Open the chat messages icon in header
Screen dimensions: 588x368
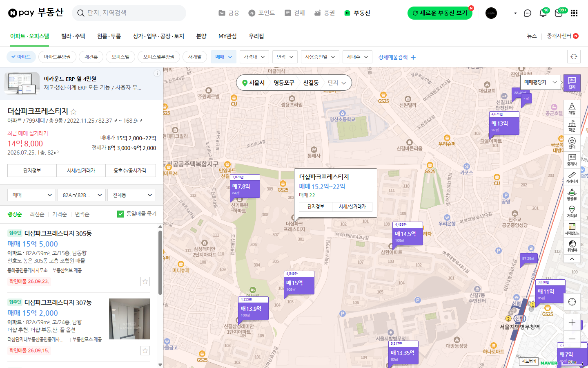[x=528, y=13]
